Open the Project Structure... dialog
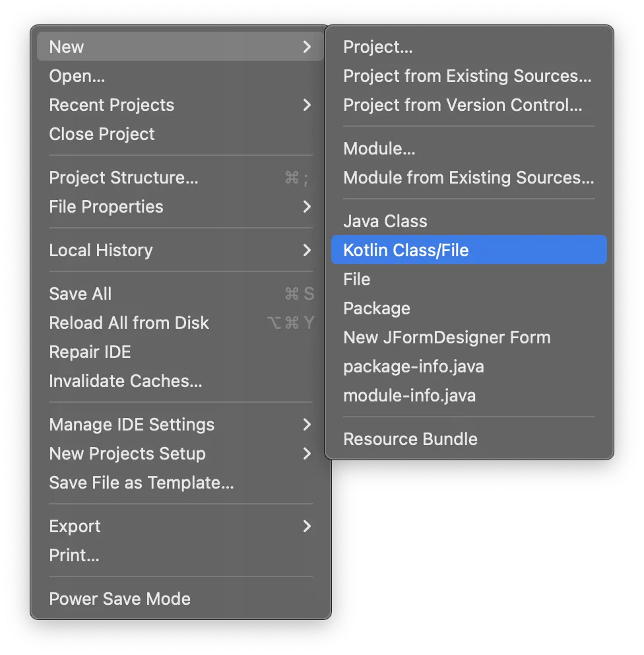The width and height of the screenshot is (644, 655). click(123, 178)
